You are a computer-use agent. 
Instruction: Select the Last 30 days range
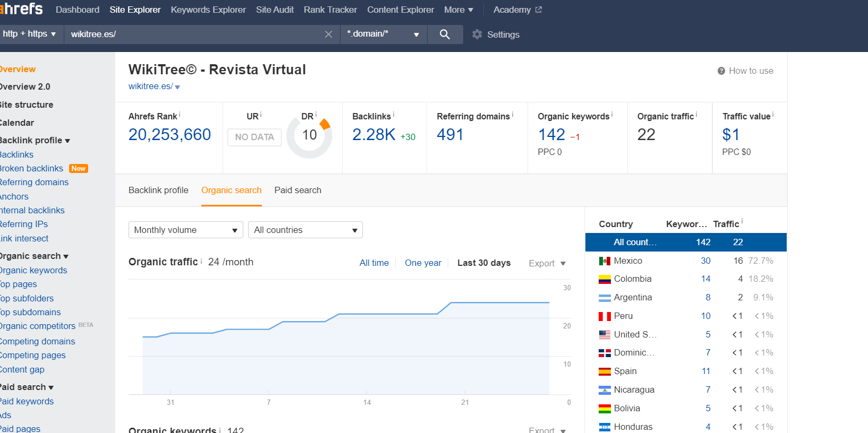click(x=484, y=263)
